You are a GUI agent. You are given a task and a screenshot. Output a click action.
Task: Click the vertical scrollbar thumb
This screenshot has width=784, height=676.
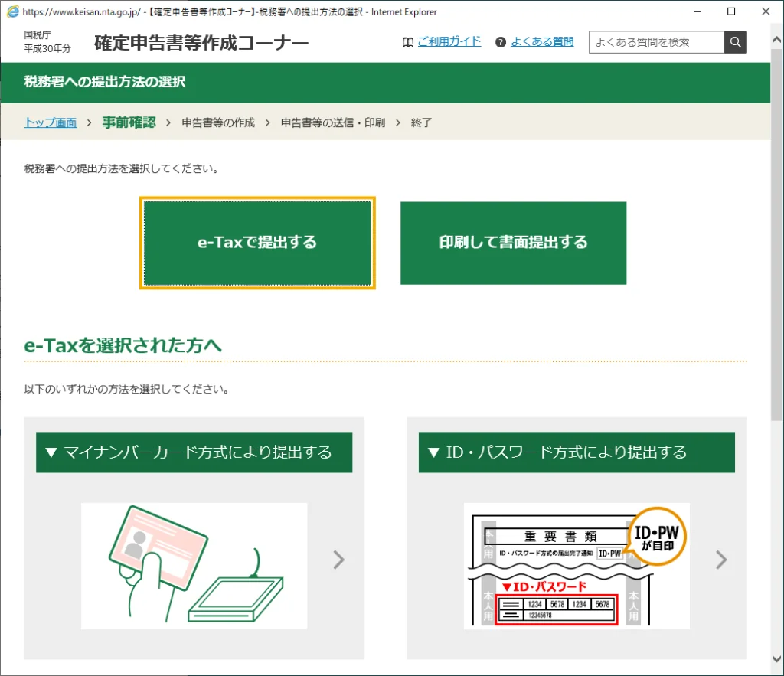pos(776,235)
